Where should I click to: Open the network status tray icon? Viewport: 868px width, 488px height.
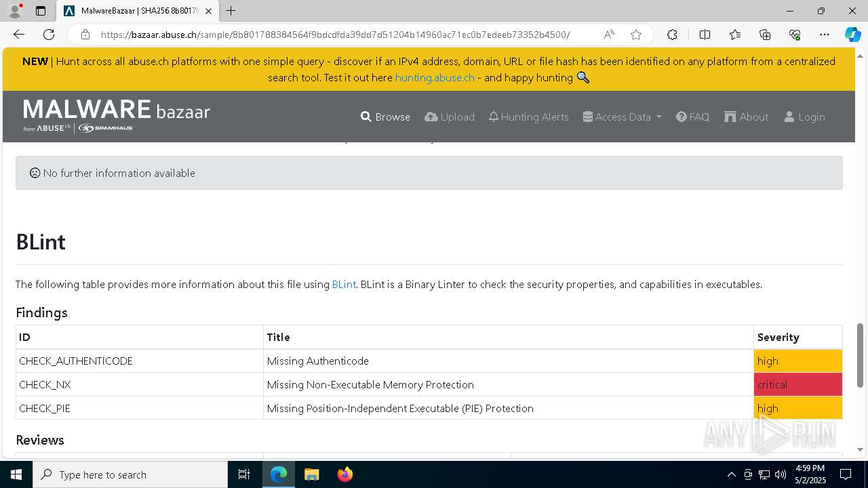764,474
